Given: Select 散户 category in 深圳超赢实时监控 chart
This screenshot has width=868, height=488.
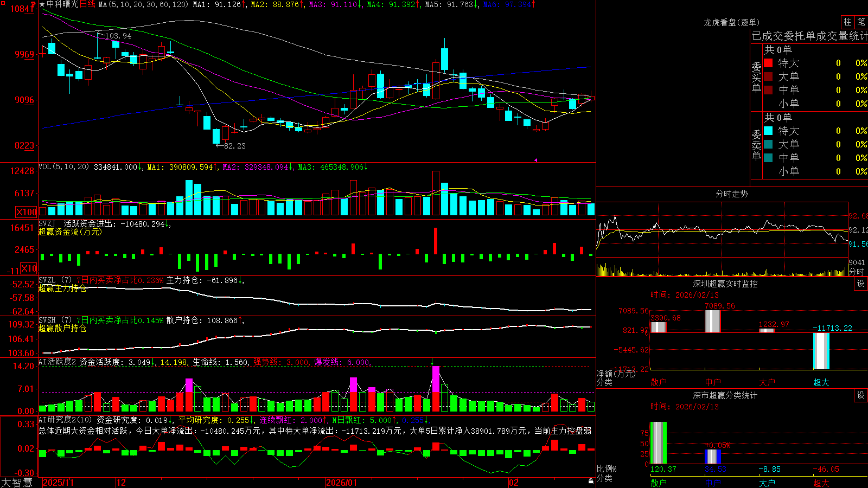Looking at the screenshot, I should (x=659, y=382).
